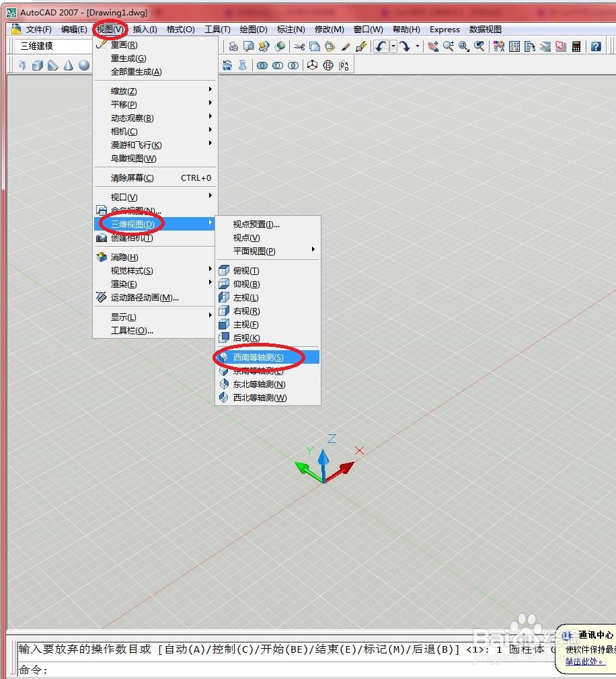Click the 3D DWF globe icon
Screen dimensions: 616x679
[x=280, y=46]
